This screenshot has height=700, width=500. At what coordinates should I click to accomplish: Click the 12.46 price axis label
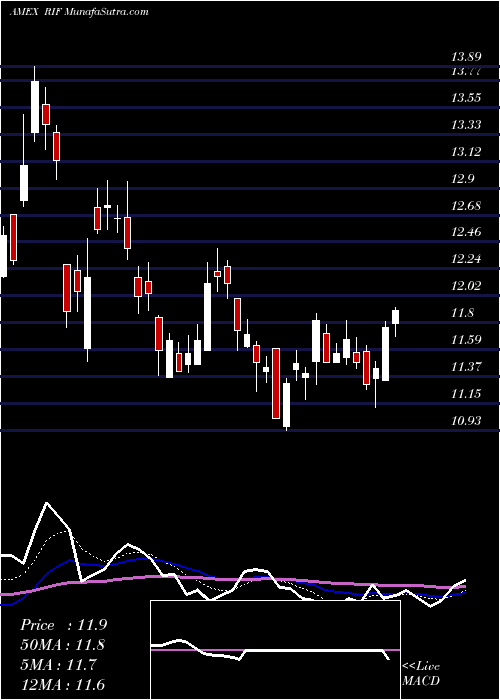click(466, 232)
